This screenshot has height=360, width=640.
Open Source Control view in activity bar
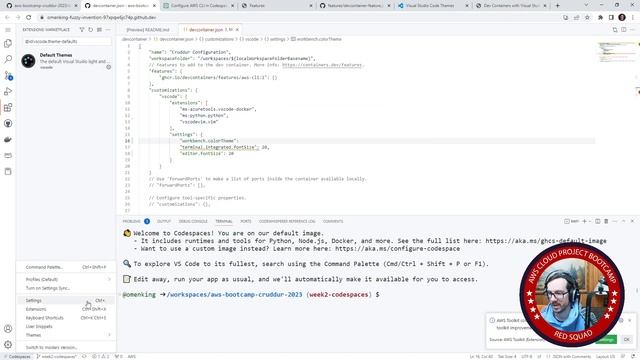click(x=8, y=76)
